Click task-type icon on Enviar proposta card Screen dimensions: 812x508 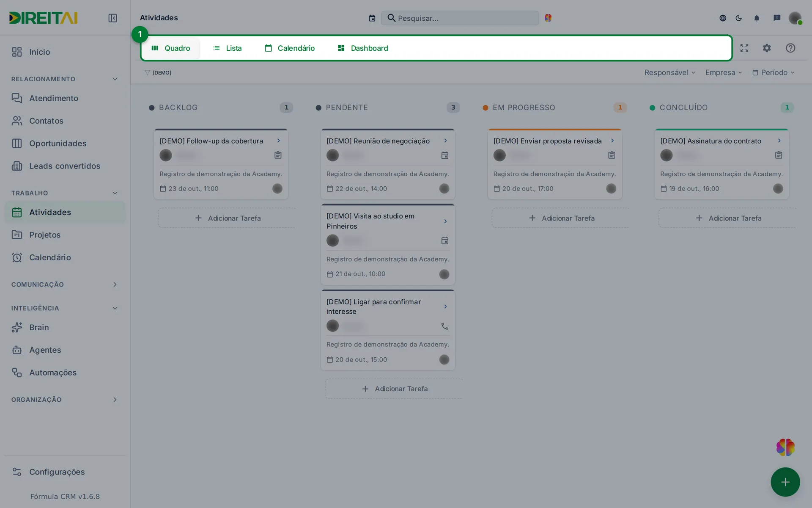click(x=612, y=155)
